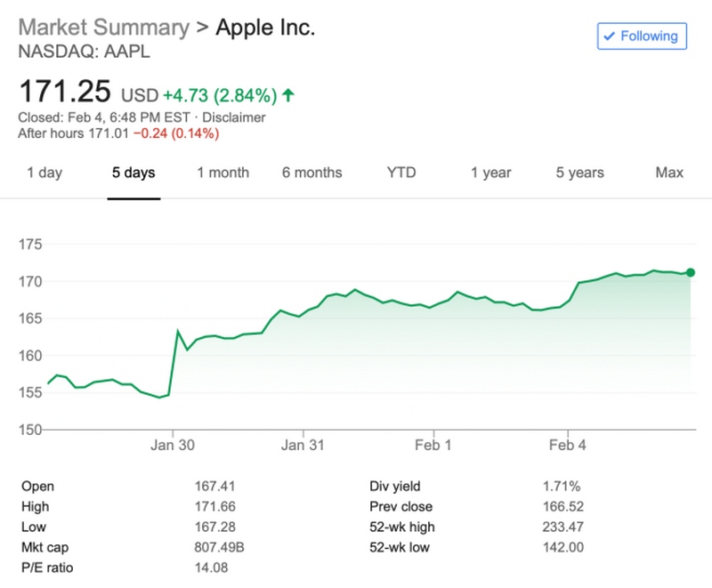Switch to the 6 months tab
The height and width of the screenshot is (588, 712).
tap(312, 173)
